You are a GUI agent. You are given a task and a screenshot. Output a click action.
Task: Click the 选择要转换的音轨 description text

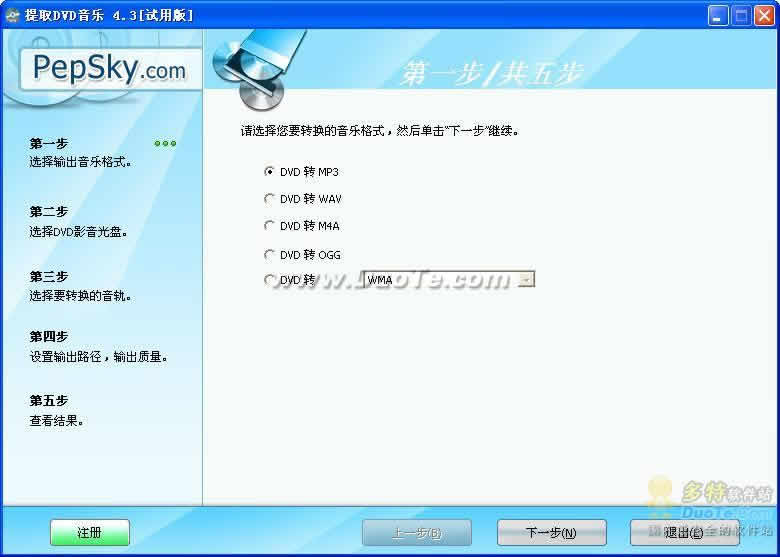[x=80, y=296]
